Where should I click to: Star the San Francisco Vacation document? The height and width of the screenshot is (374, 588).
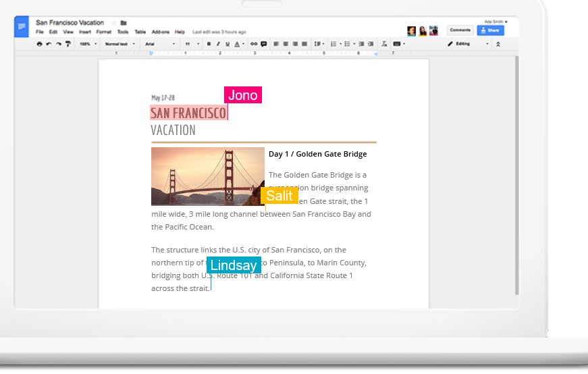[113, 23]
